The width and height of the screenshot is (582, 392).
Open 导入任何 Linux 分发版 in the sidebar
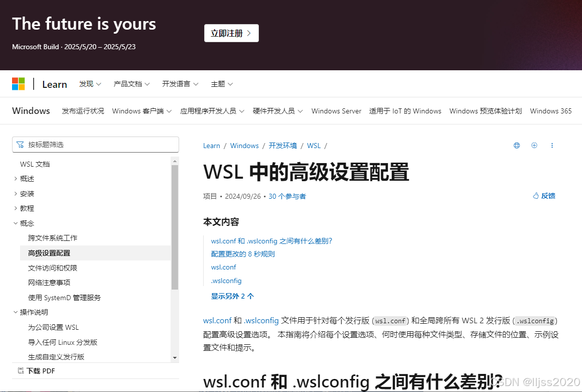(x=63, y=342)
